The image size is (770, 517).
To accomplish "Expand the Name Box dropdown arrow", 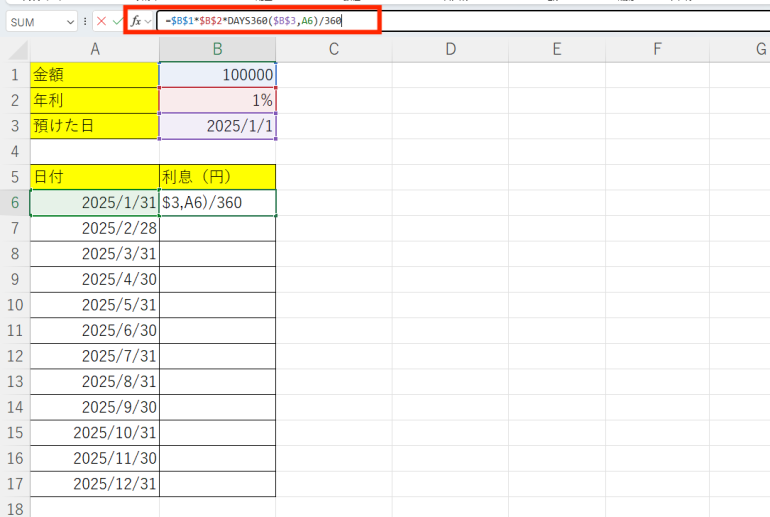I will (x=69, y=21).
